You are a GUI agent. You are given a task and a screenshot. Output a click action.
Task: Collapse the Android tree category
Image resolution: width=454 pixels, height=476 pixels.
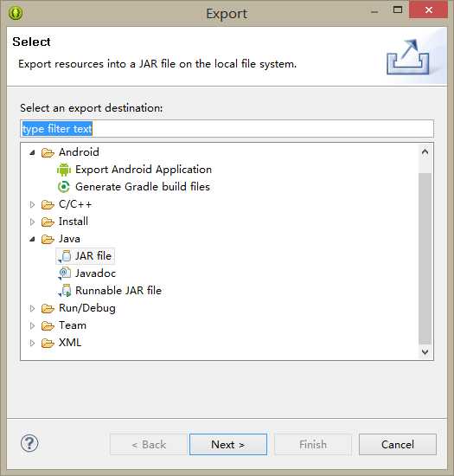(x=32, y=152)
